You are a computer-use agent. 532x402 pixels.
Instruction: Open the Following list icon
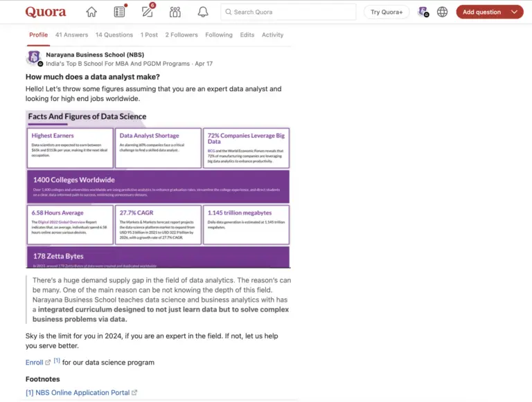(119, 12)
